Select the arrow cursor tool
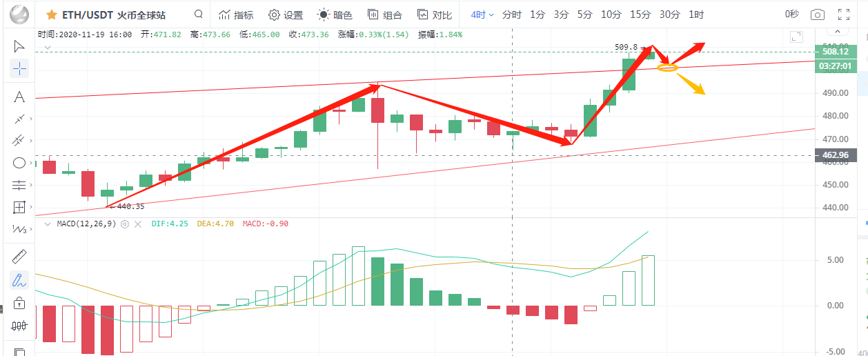The height and width of the screenshot is (356, 868). (19, 46)
